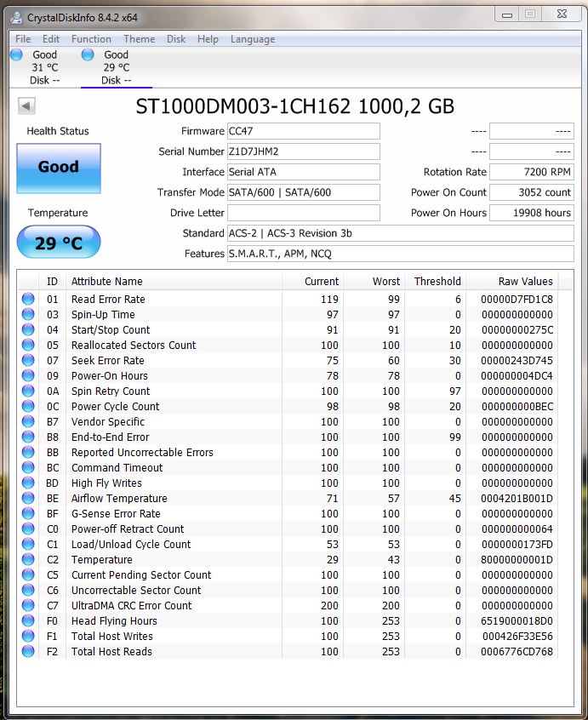
Task: Click status orb of G-Sense Error Rate row
Action: [x=28, y=513]
